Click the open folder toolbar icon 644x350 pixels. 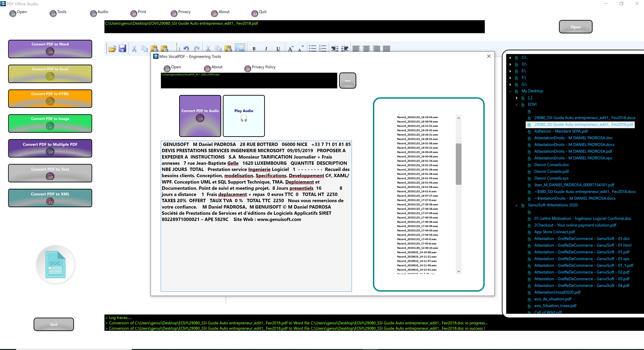point(112,48)
